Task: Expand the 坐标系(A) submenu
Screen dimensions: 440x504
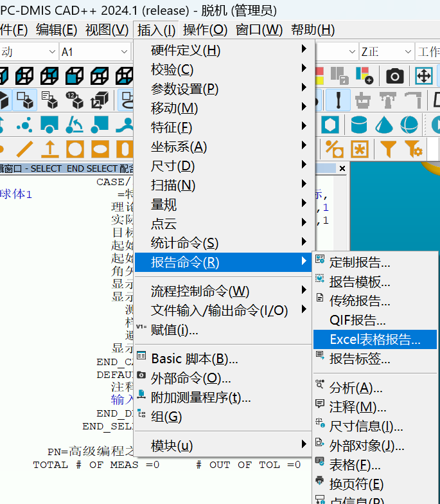Action: [x=223, y=147]
